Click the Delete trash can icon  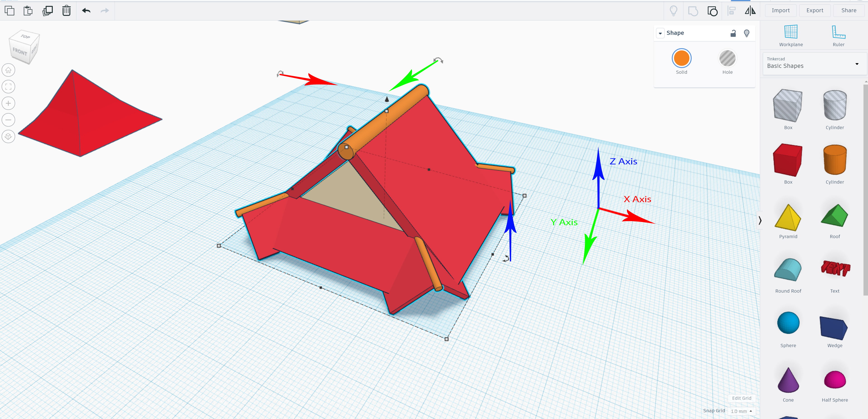[66, 11]
